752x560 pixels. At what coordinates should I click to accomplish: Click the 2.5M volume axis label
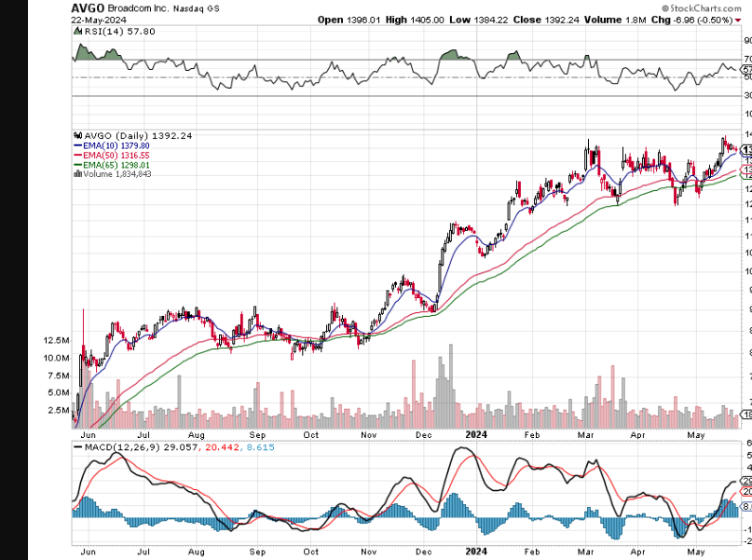coord(59,410)
